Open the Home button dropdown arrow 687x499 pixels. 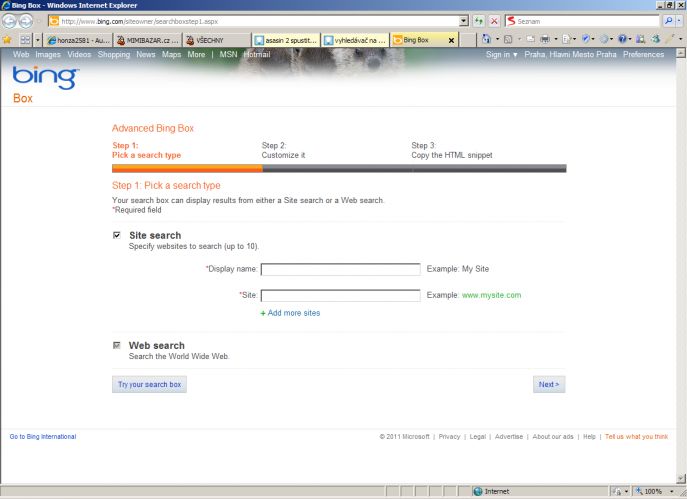pos(497,39)
